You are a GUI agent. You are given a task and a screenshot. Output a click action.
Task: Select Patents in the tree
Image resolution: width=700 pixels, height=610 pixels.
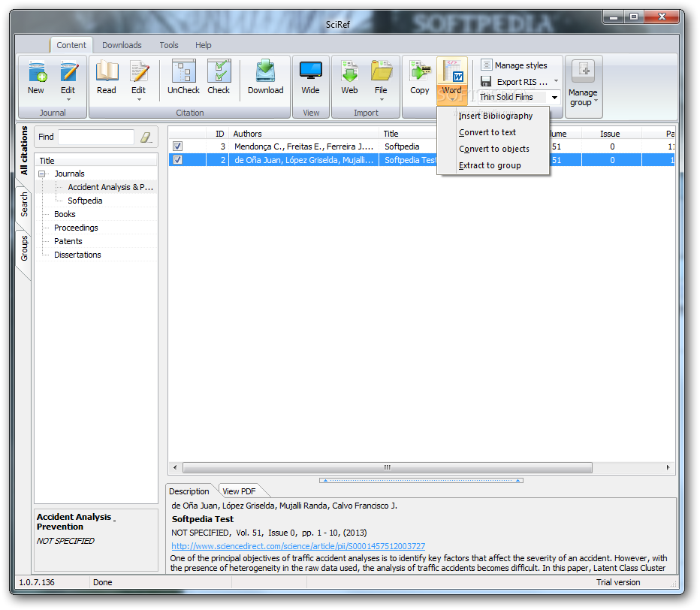click(68, 241)
